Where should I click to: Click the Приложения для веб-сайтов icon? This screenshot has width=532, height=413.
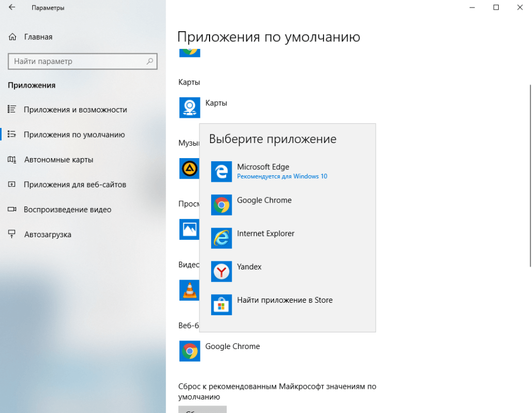tap(12, 184)
